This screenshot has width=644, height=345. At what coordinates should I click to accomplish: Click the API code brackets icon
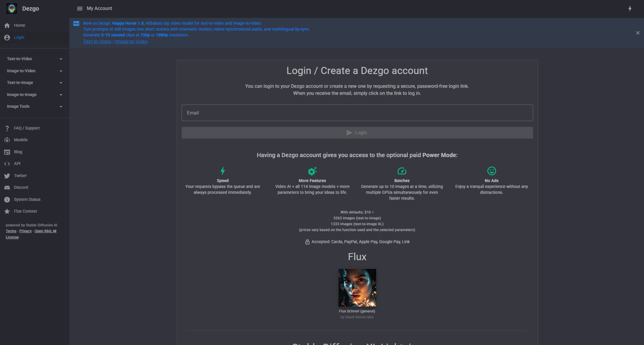[7, 164]
